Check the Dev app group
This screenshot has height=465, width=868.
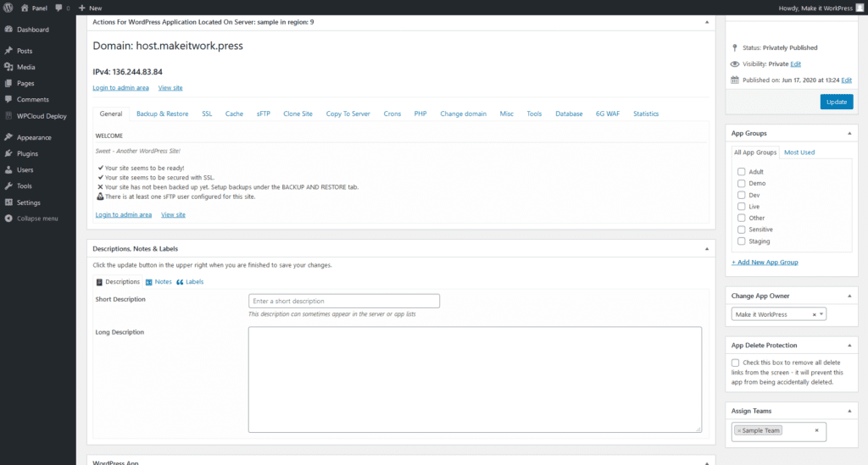(741, 195)
